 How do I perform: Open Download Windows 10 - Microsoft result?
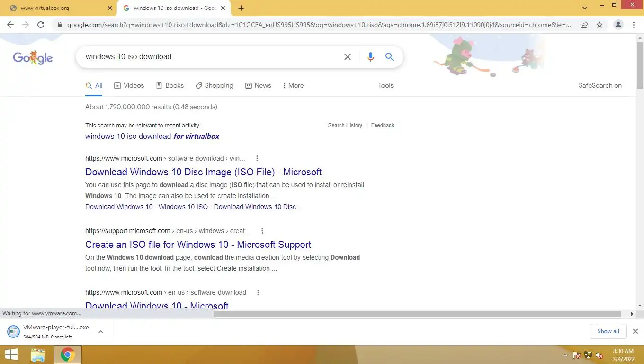(x=157, y=306)
